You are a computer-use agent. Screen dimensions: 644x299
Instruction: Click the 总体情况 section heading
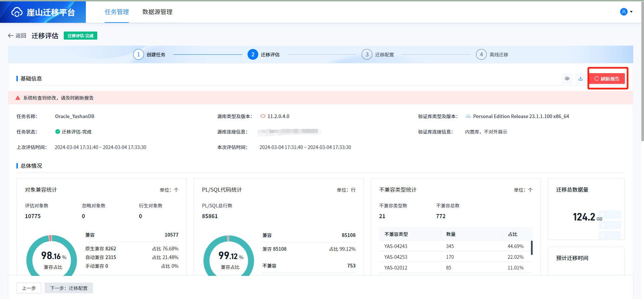coord(31,166)
